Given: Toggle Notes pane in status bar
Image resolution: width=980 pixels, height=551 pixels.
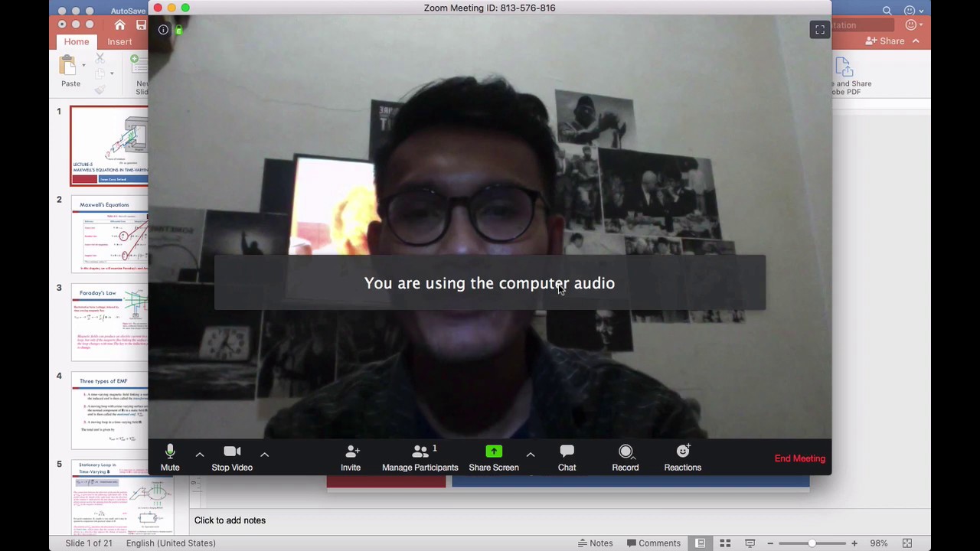Looking at the screenshot, I should (595, 543).
